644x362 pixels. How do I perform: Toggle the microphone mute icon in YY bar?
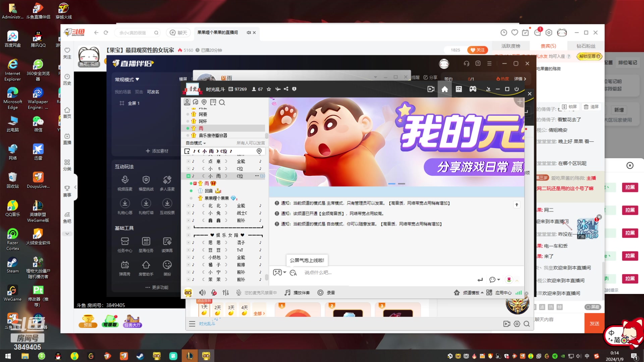(x=214, y=293)
